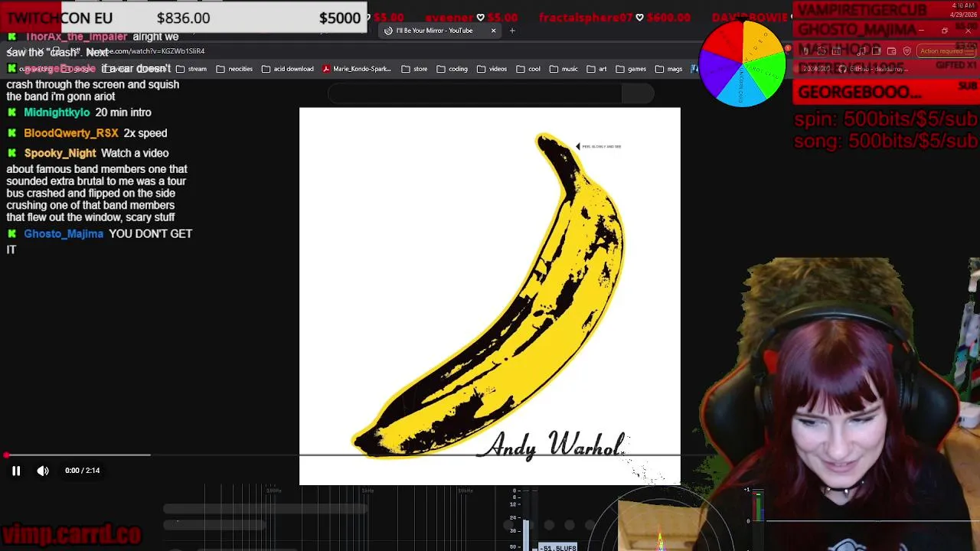Screen dimensions: 980x551
Task: Open the neocities bookmarks folder
Action: pos(234,69)
